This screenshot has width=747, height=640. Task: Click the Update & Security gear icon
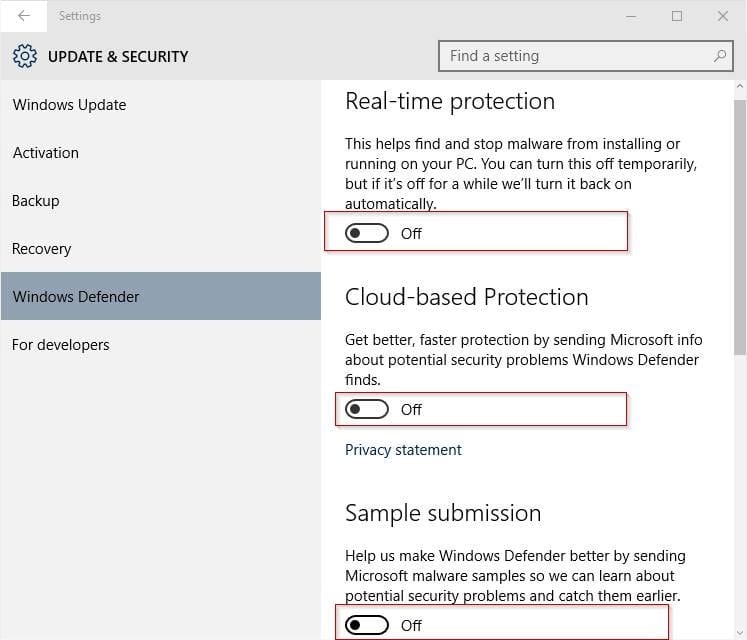[x=25, y=56]
